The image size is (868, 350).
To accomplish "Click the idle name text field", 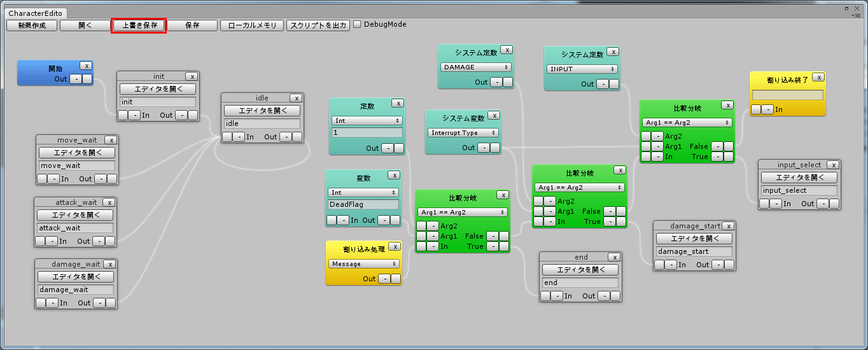I will tap(262, 123).
